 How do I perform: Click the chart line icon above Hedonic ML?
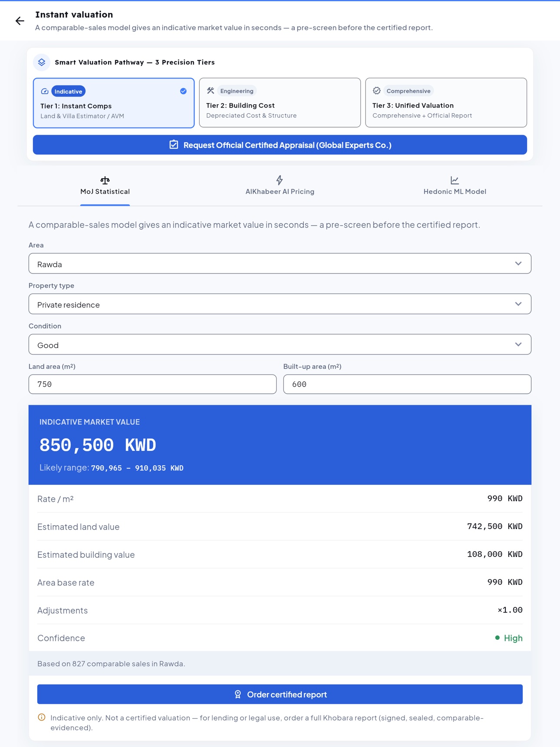[x=455, y=180]
